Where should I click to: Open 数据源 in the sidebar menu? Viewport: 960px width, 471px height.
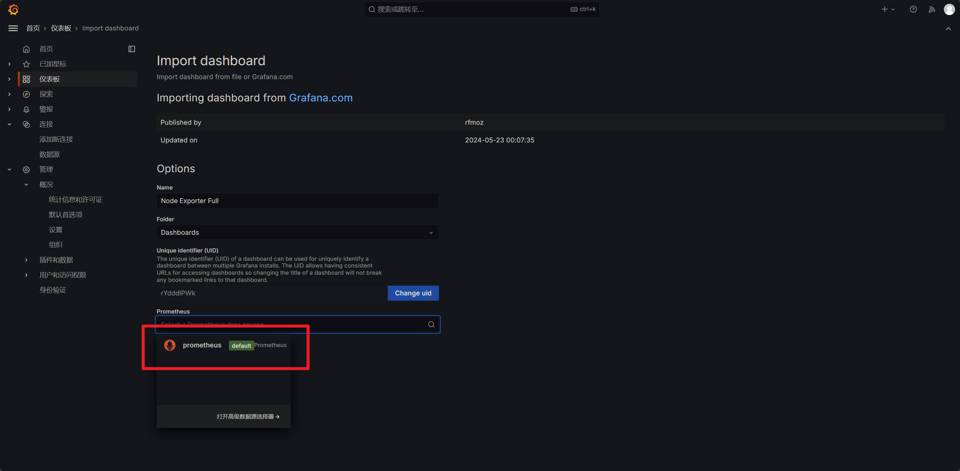(x=49, y=155)
